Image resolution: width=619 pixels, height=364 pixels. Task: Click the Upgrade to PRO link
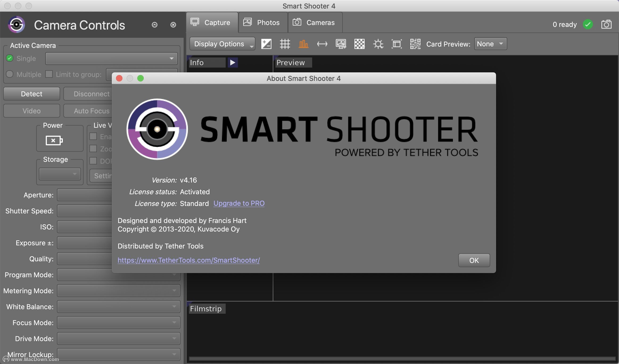click(239, 203)
